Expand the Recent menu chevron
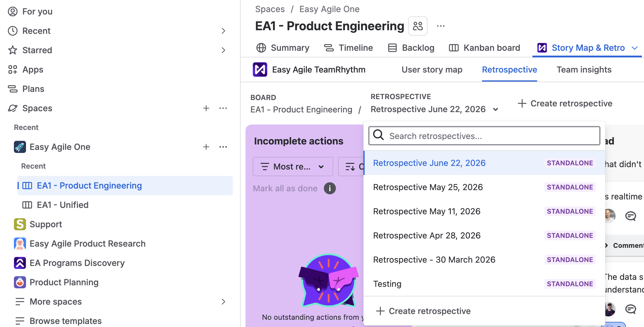644x327 pixels. click(x=223, y=31)
